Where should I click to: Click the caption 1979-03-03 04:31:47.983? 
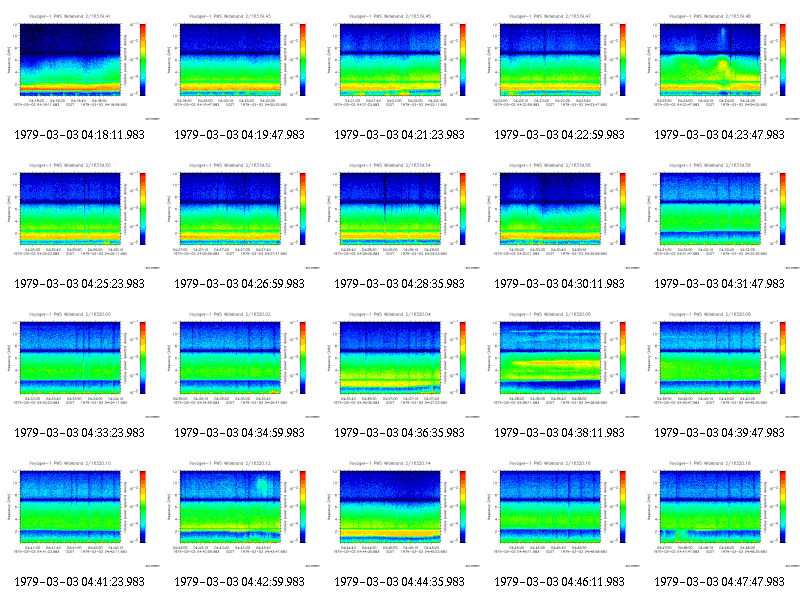[x=719, y=284]
